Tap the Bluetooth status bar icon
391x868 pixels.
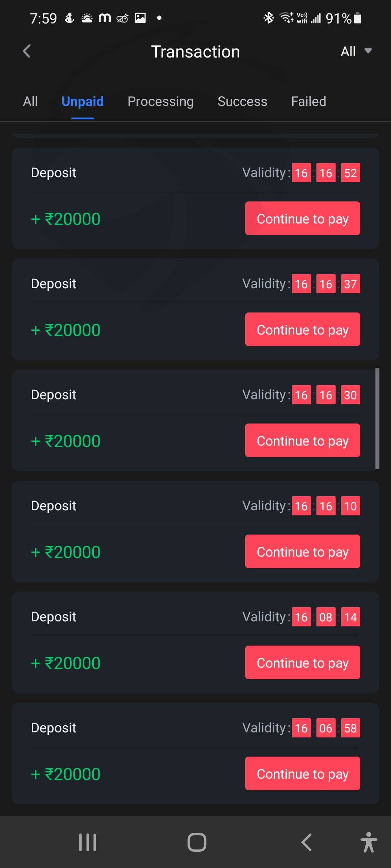268,18
